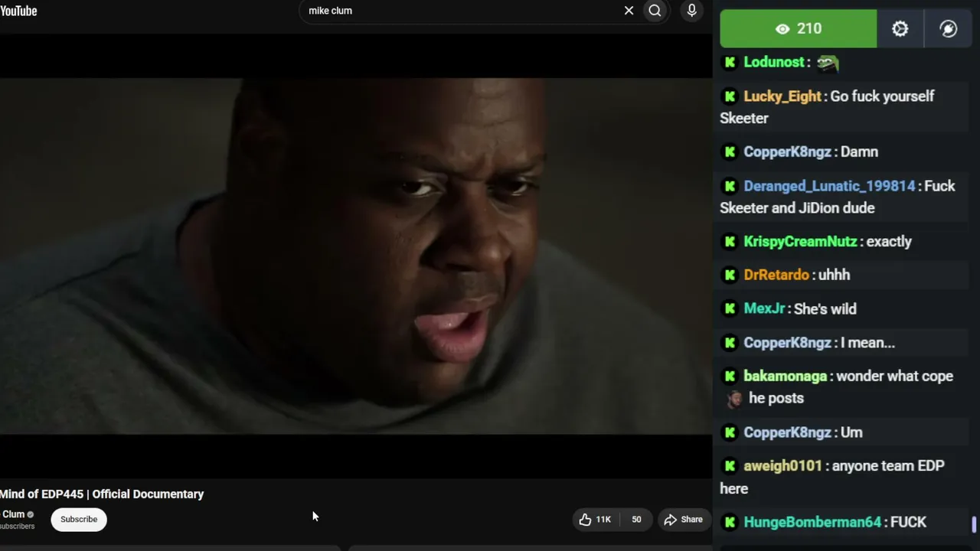This screenshot has height=551, width=980.
Task: Click the plug icon in chat header
Action: 948,29
